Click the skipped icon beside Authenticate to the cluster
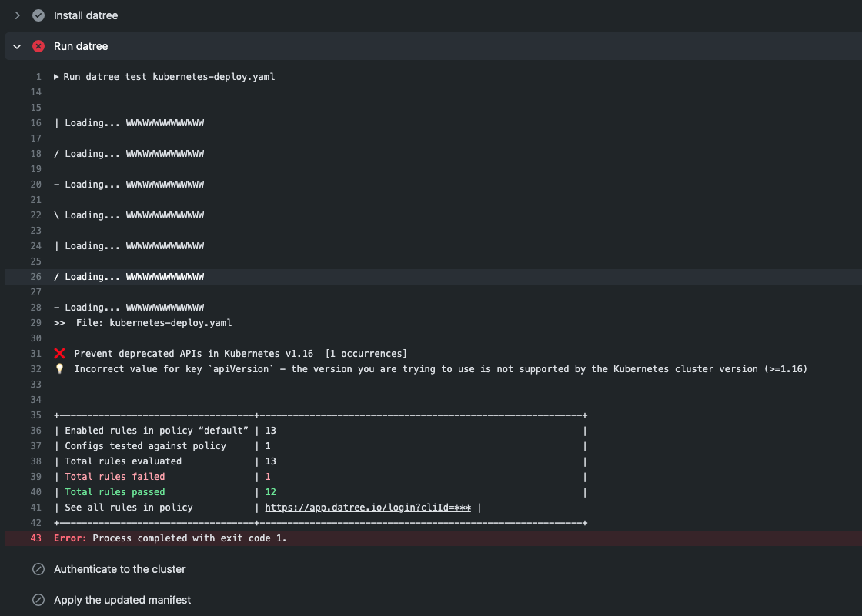 pyautogui.click(x=38, y=569)
